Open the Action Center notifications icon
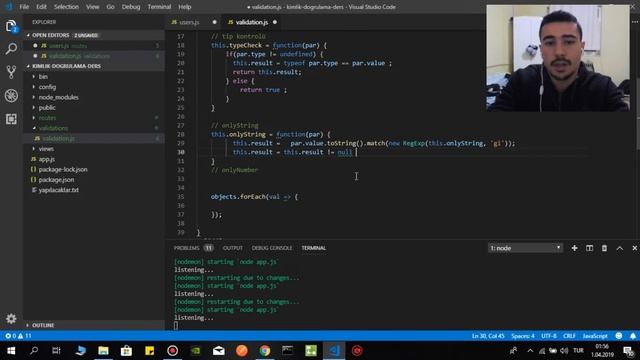This screenshot has width=640, height=360. click(x=628, y=351)
